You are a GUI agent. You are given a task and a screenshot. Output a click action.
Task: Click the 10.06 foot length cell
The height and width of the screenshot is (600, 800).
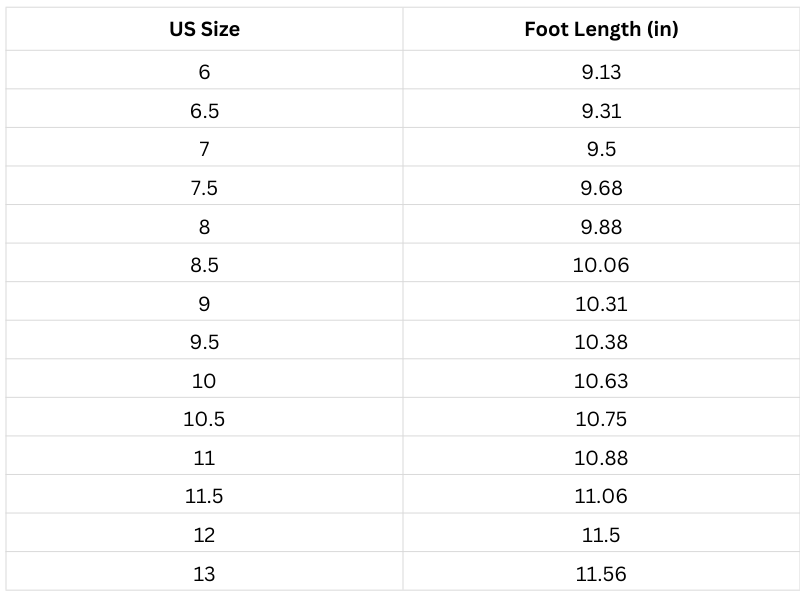point(601,265)
